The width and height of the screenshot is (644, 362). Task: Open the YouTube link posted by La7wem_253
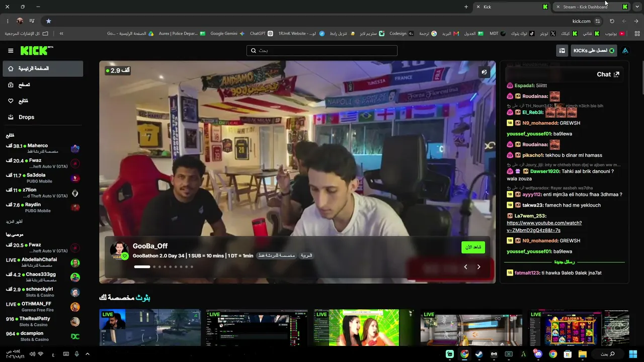point(544,226)
